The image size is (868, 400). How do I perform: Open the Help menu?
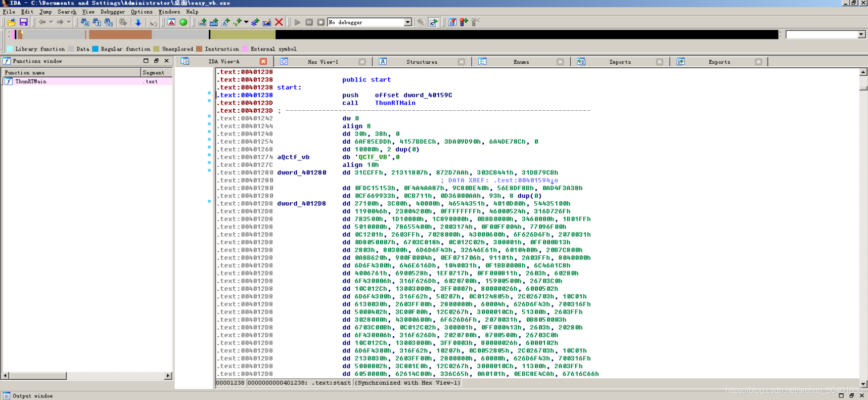[192, 12]
